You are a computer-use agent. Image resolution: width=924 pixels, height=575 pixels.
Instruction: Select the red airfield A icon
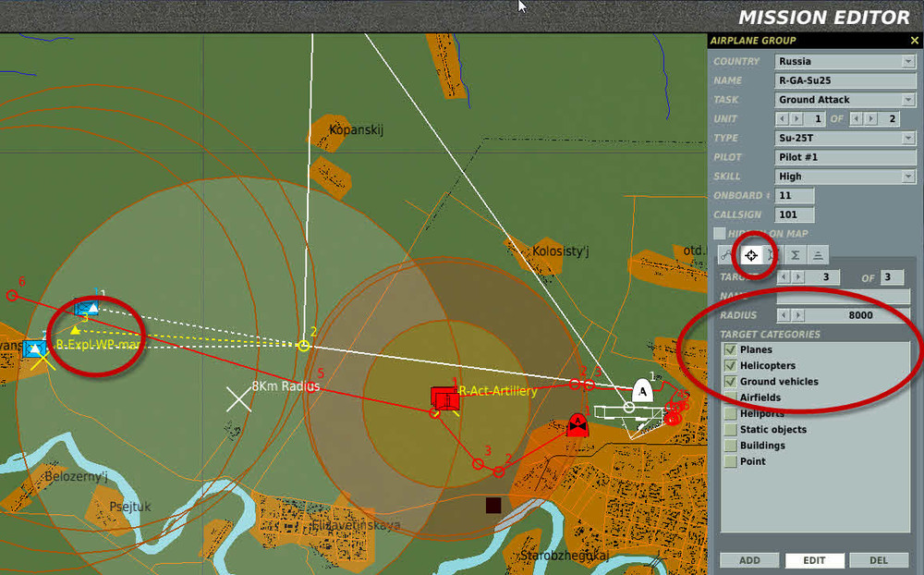pyautogui.click(x=577, y=424)
